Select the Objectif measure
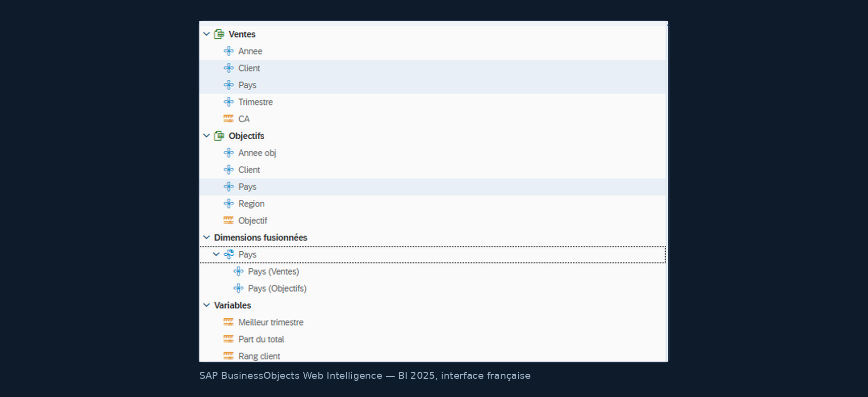This screenshot has width=868, height=397. (x=253, y=220)
